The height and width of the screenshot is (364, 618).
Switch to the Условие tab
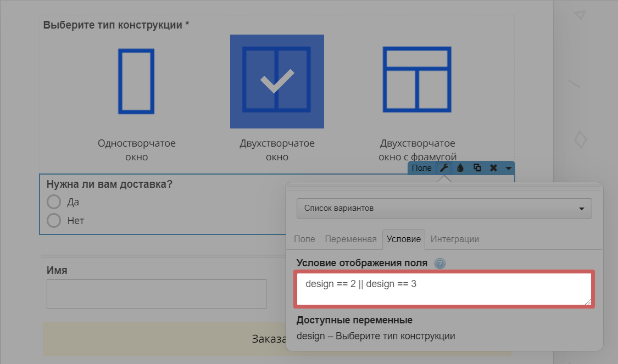pyautogui.click(x=404, y=239)
